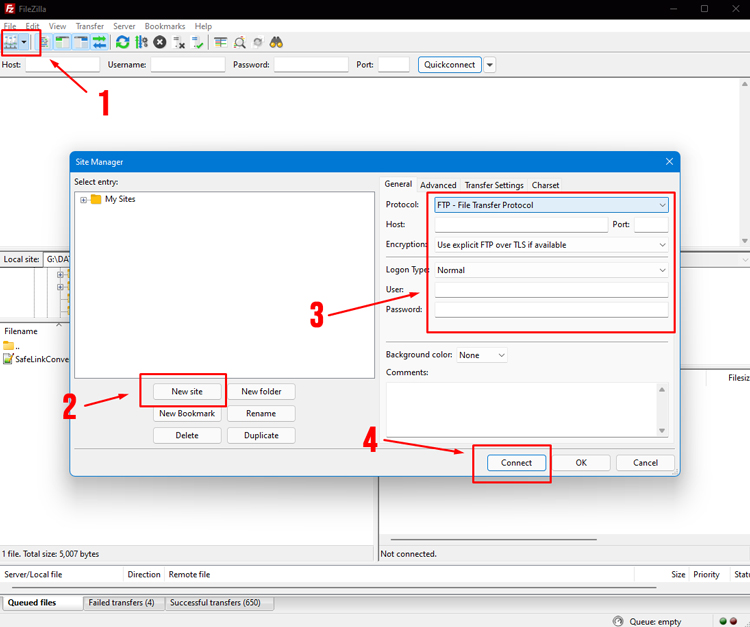750x627 pixels.
Task: Click the New site button
Action: tap(187, 392)
